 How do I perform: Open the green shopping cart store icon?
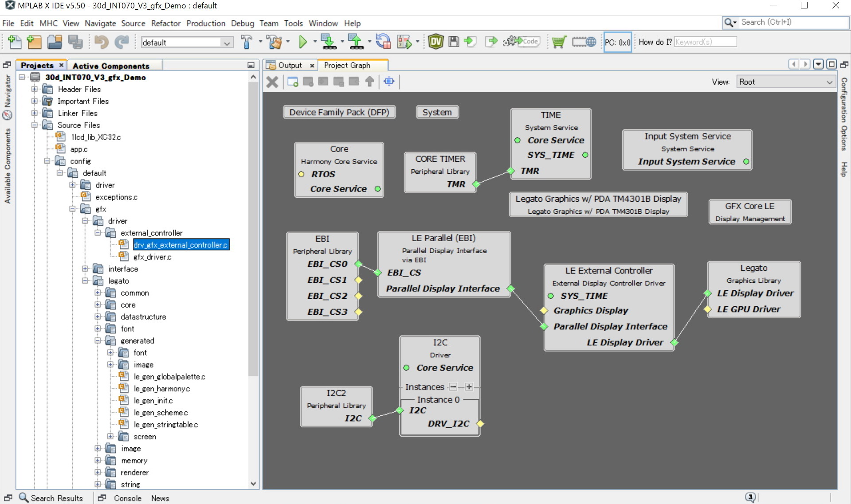559,42
